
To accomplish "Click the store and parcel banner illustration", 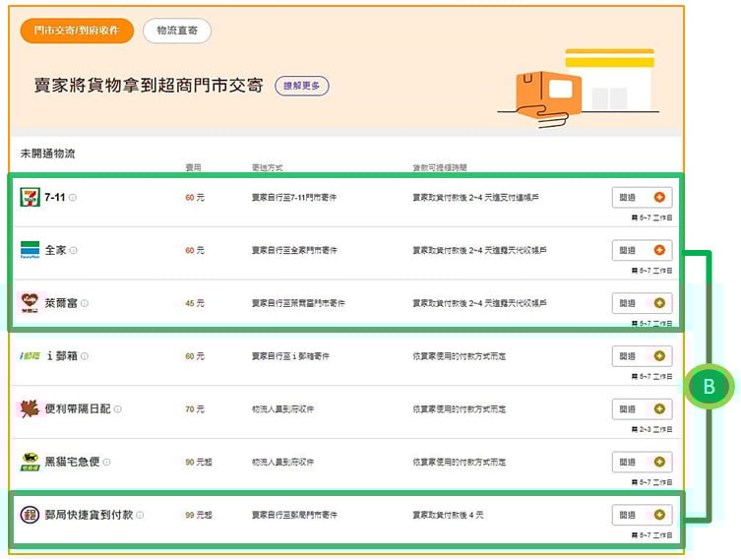I will 574,89.
